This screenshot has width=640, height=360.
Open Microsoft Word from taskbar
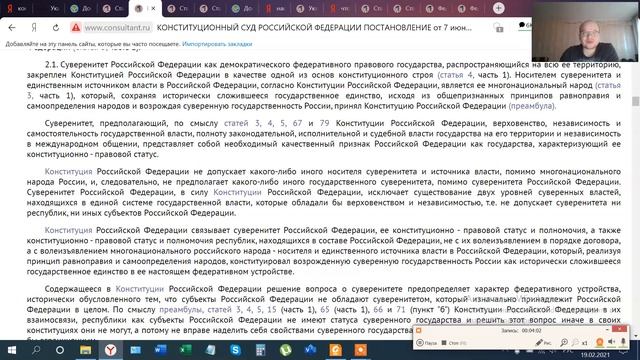click(160, 350)
